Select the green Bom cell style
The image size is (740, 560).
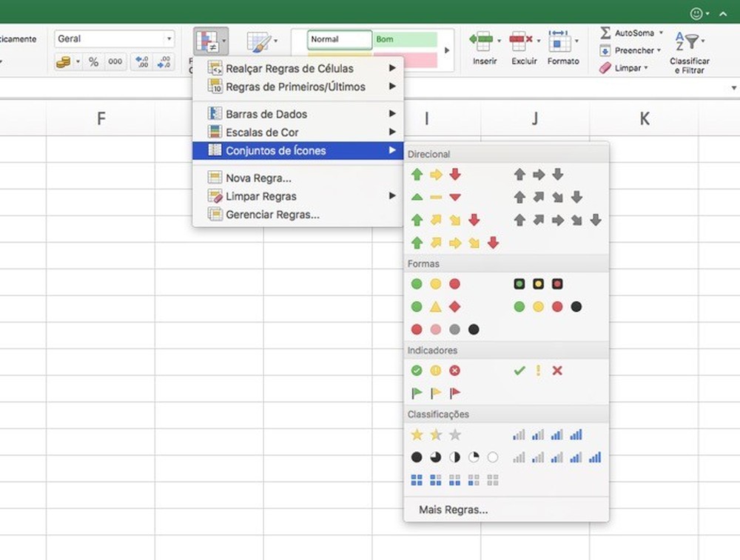(x=406, y=39)
